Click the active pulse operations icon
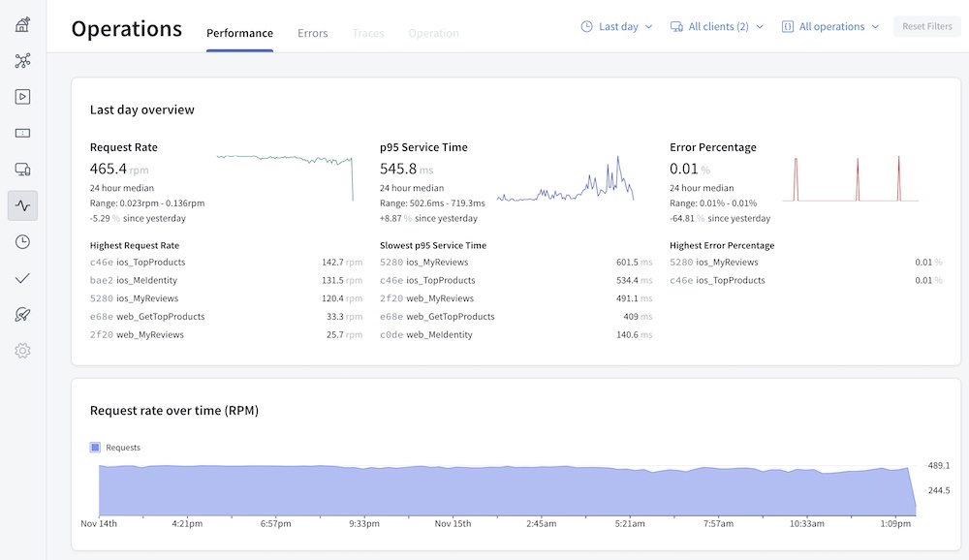Viewport: 969px width, 560px height. pos(22,205)
